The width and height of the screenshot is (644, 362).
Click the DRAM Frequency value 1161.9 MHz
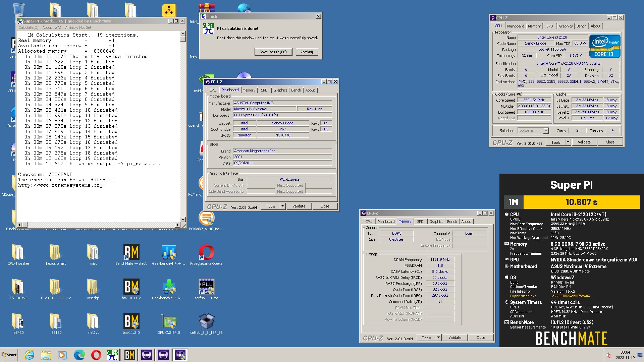tap(440, 259)
